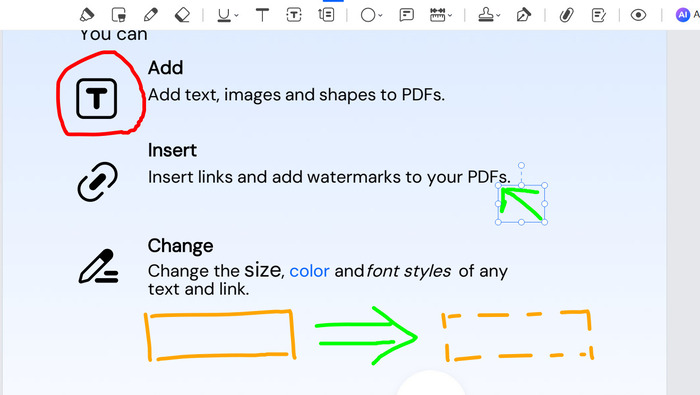Open the AI assistant button
This screenshot has width=700, height=395.
coord(683,15)
